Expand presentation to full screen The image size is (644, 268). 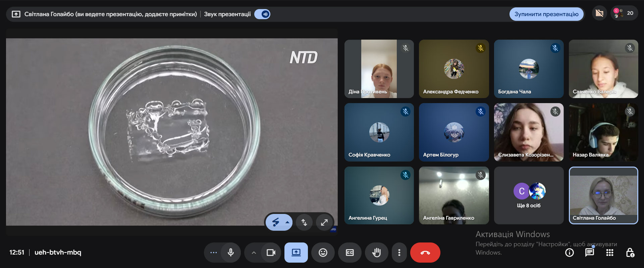[x=324, y=222]
